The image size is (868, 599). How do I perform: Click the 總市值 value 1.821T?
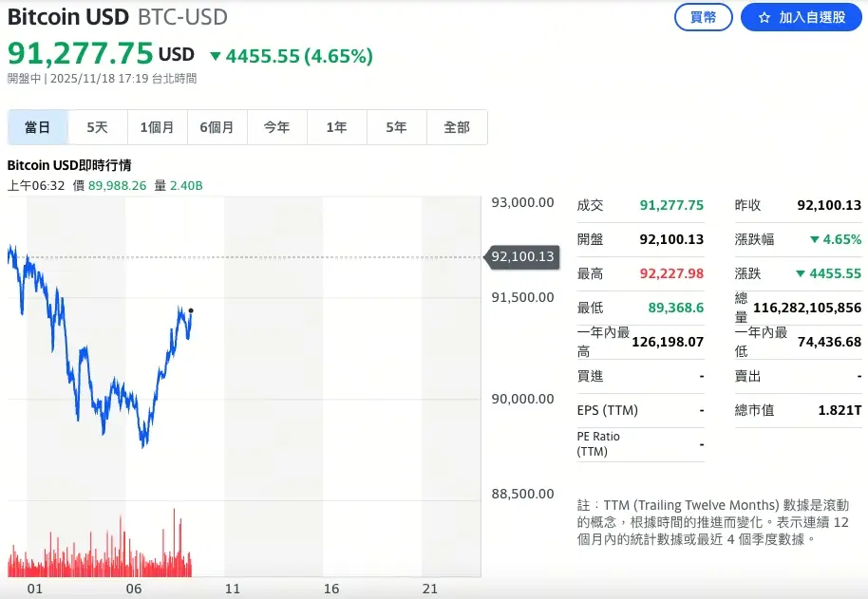coord(840,410)
